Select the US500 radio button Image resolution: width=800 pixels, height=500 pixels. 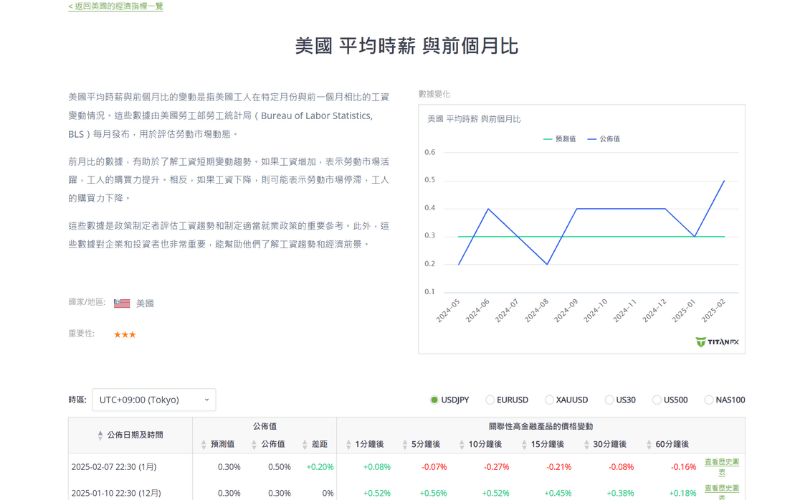tap(657, 400)
